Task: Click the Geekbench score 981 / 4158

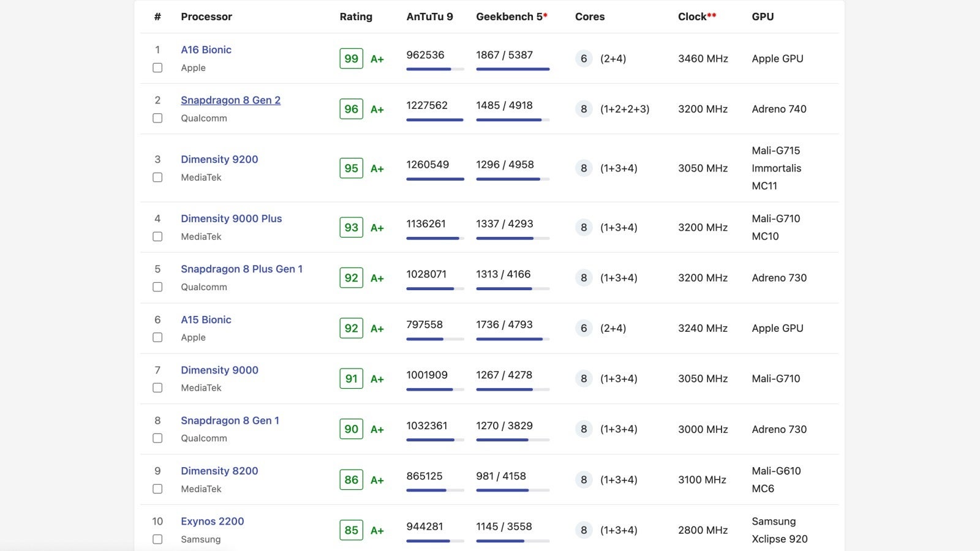Action: click(x=501, y=476)
